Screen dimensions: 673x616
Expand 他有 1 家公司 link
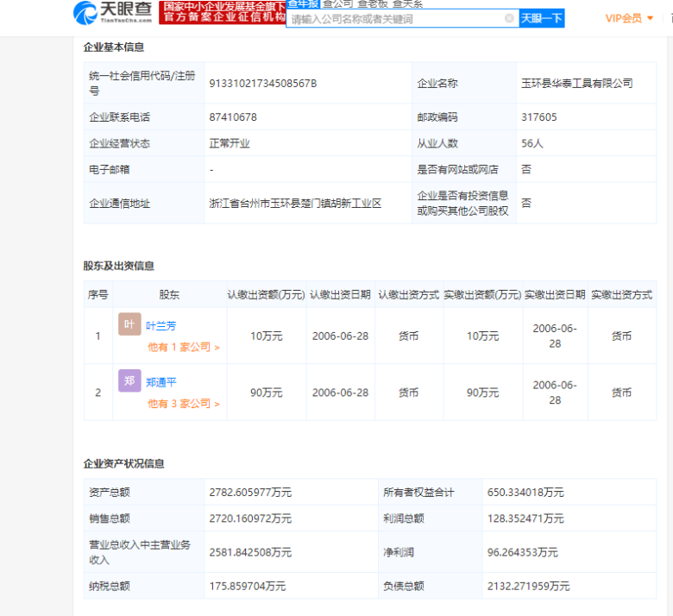click(183, 348)
